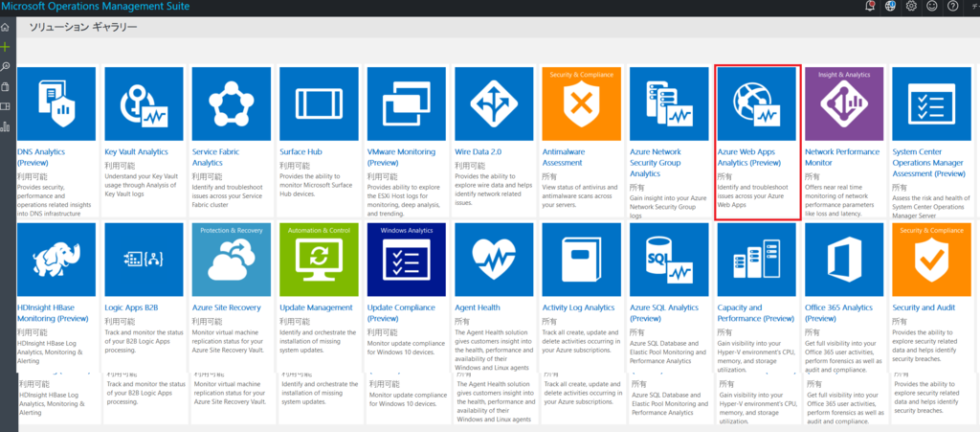The height and width of the screenshot is (432, 980).
Task: Click the globe icon in top bar
Action: pyautogui.click(x=890, y=7)
